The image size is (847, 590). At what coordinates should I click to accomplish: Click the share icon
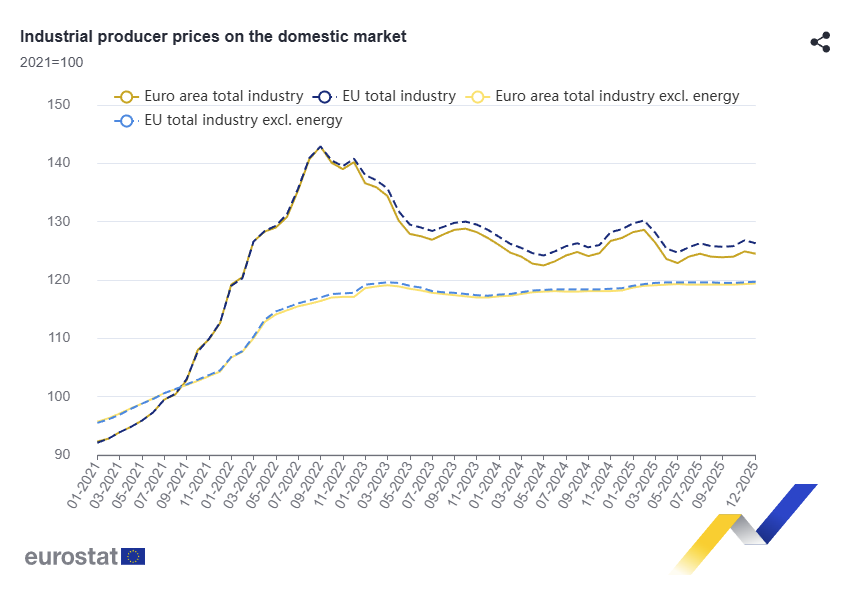tap(820, 42)
